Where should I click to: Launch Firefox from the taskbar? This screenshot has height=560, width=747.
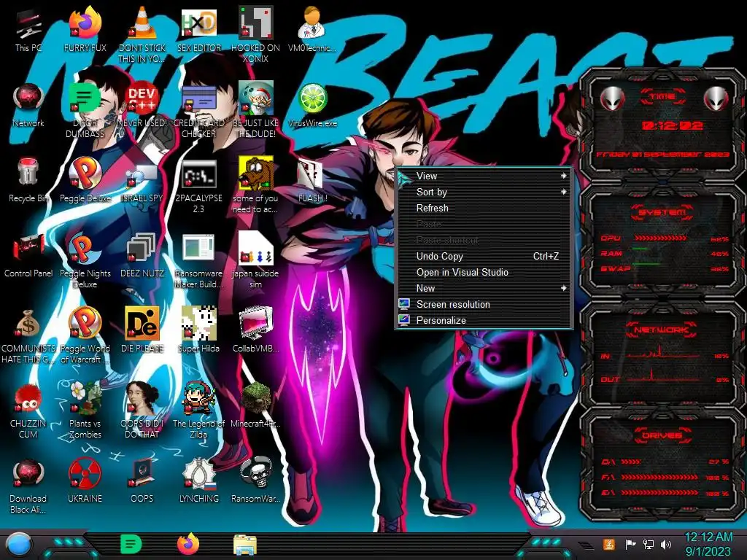click(x=188, y=544)
